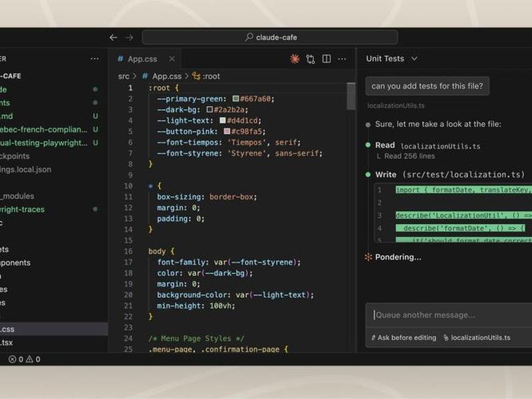Click the 'Menu Page Styles' comment line
The image size is (532, 399).
196,338
